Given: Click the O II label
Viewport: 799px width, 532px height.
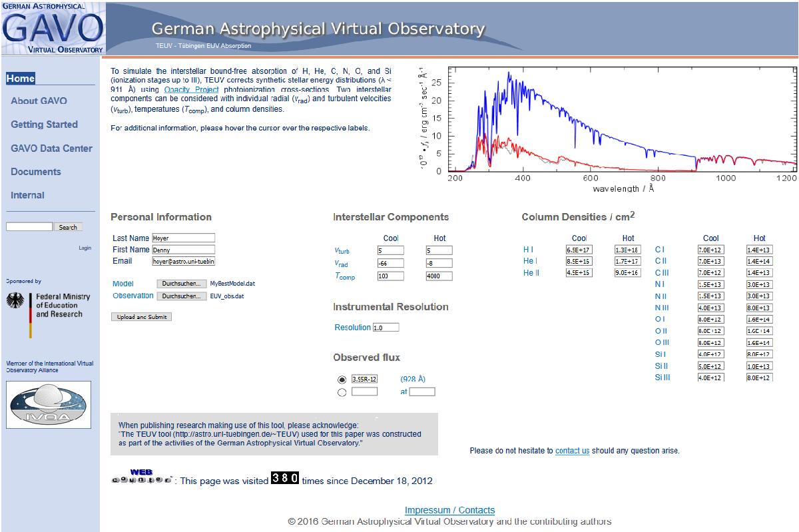Looking at the screenshot, I should click(661, 331).
